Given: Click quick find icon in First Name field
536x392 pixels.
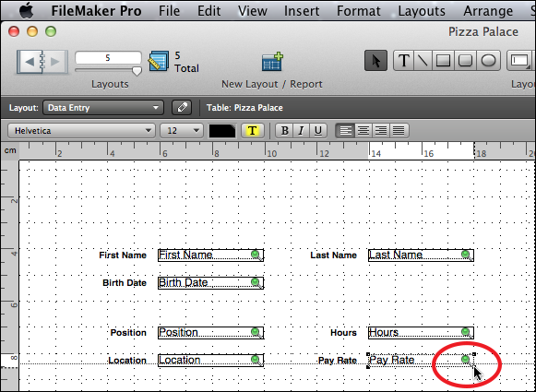Looking at the screenshot, I should pos(256,255).
